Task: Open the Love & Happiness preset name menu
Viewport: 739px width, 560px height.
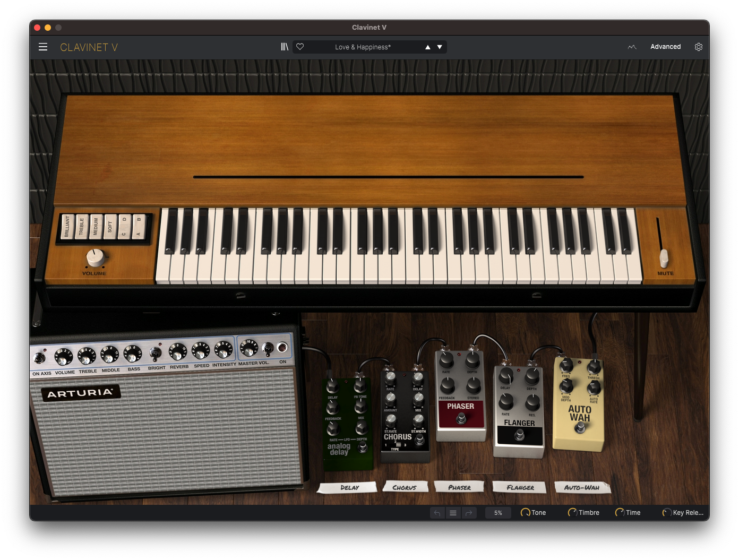Action: (363, 47)
